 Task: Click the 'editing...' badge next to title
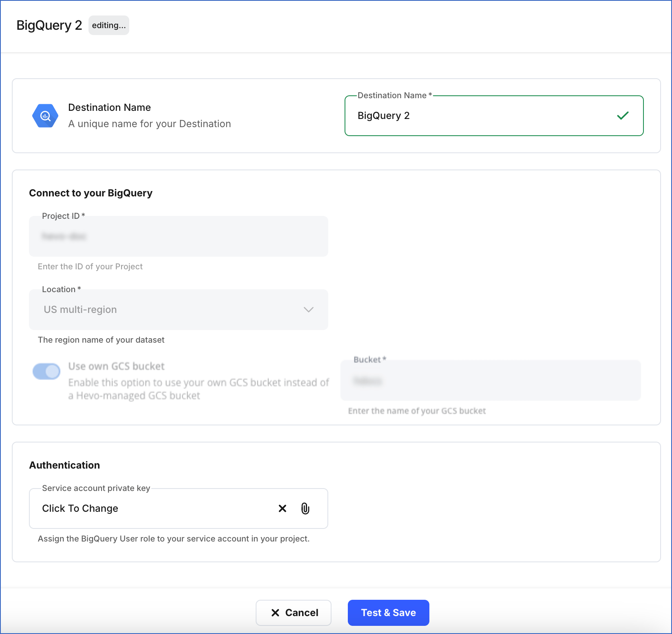tap(108, 25)
